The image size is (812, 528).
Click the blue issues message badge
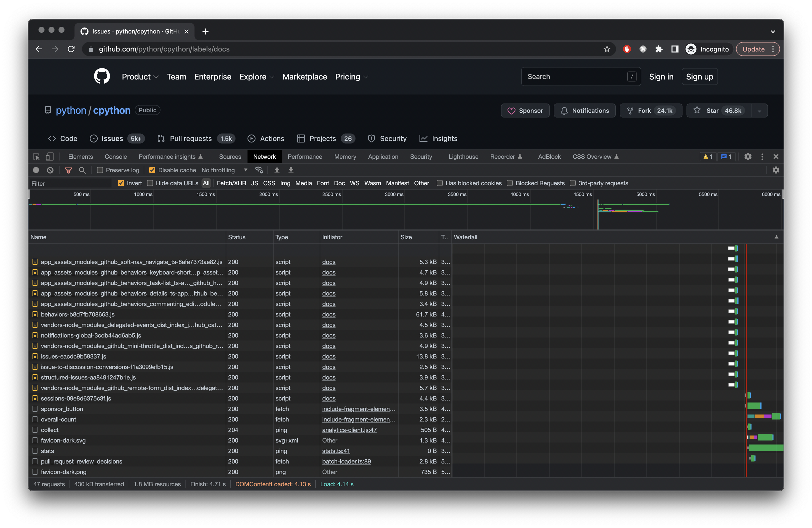point(726,156)
